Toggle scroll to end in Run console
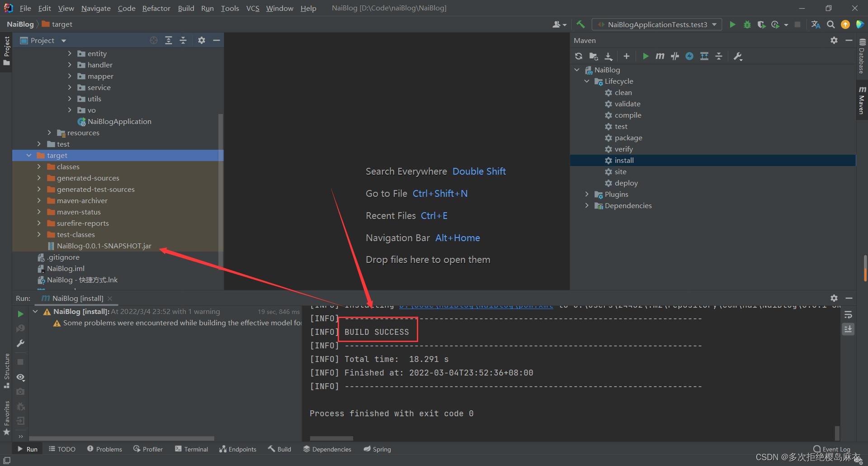 (848, 329)
